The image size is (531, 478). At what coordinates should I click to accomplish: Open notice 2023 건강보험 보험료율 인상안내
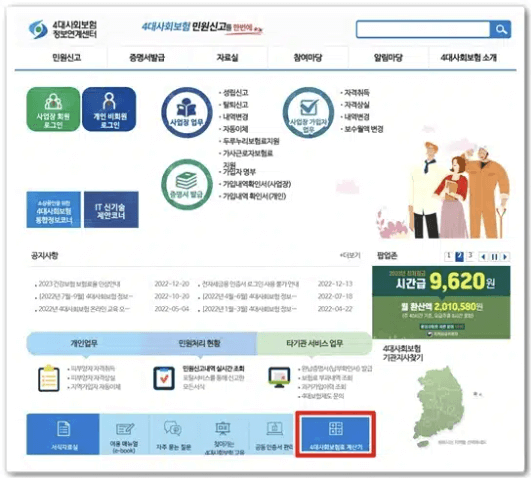click(x=79, y=284)
